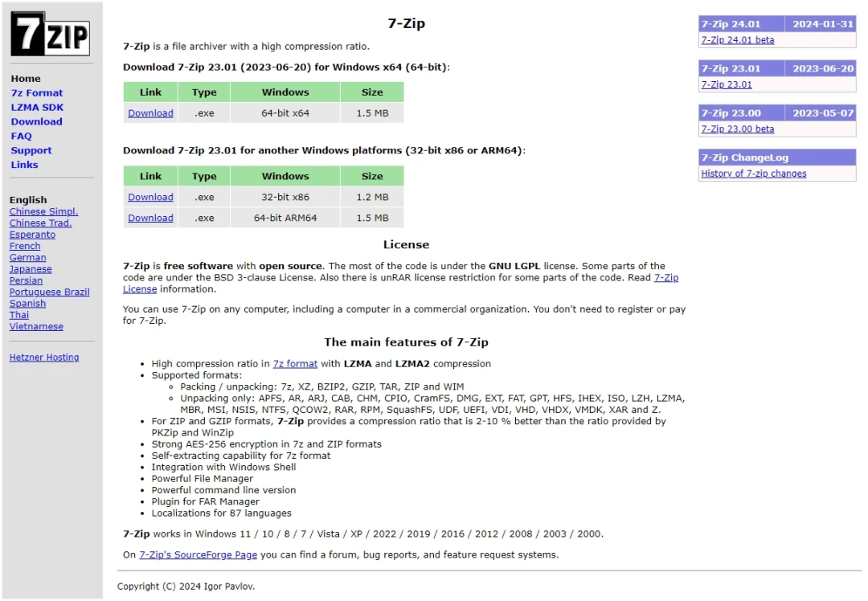Switch language to Chinese Trad.
868x601 pixels.
click(x=40, y=223)
